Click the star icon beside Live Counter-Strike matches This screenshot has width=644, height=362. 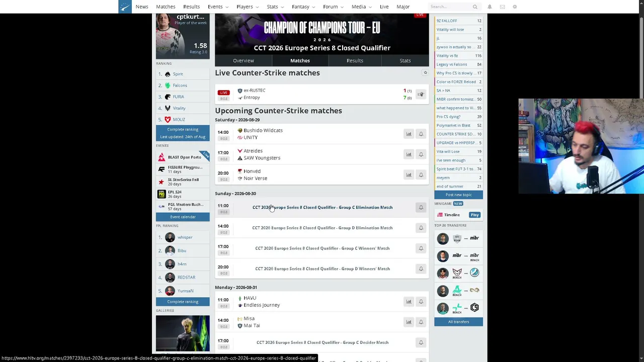425,73
